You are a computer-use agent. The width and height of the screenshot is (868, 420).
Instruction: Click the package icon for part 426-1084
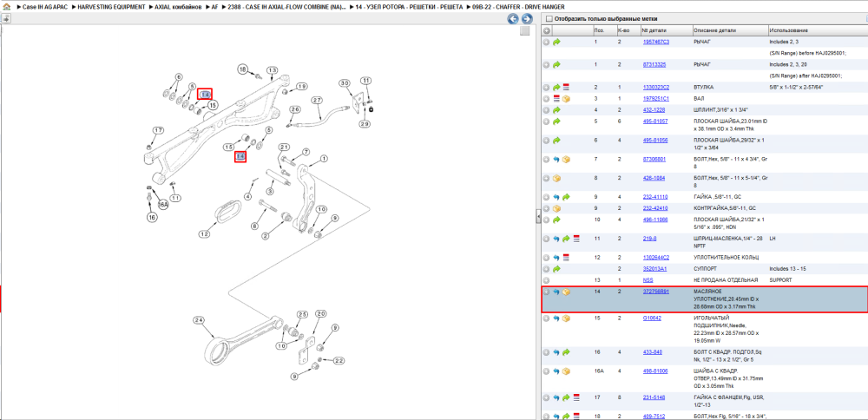pyautogui.click(x=556, y=178)
